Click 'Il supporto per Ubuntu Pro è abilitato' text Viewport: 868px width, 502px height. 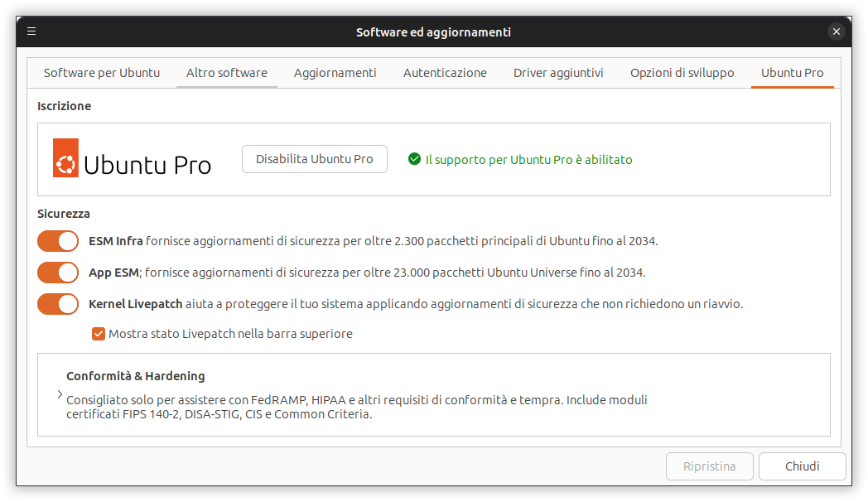528,159
